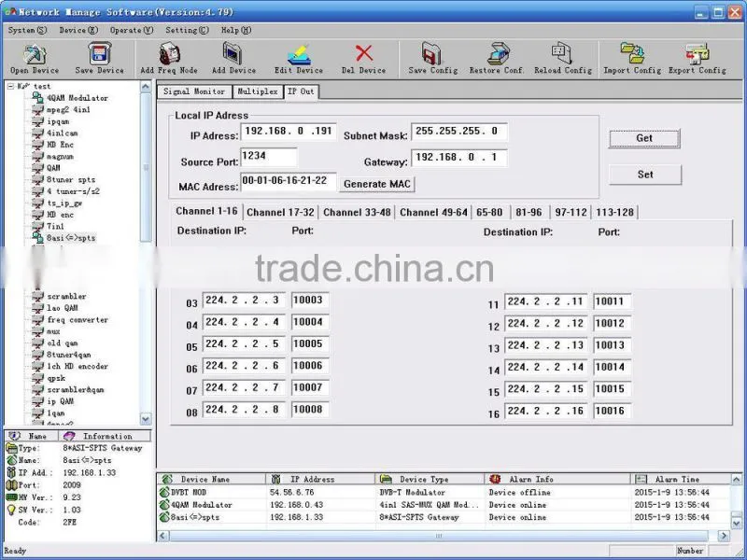Click the Add Freq Node icon
This screenshot has width=747, height=560.
(x=169, y=53)
